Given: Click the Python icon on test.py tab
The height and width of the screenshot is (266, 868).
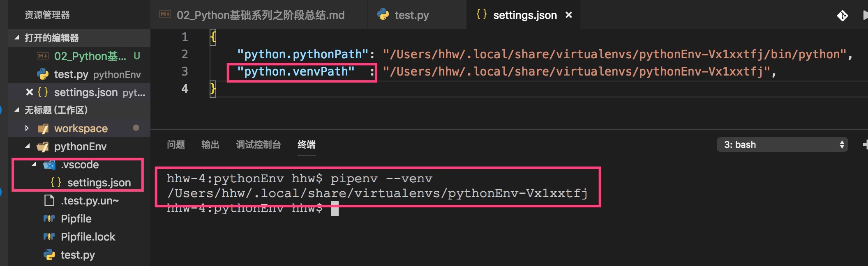Looking at the screenshot, I should point(383,15).
